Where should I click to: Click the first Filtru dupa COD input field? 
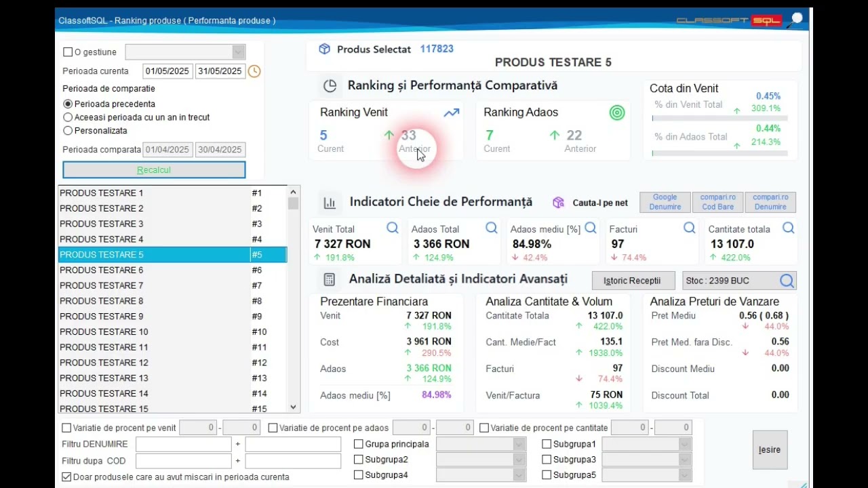coord(184,461)
